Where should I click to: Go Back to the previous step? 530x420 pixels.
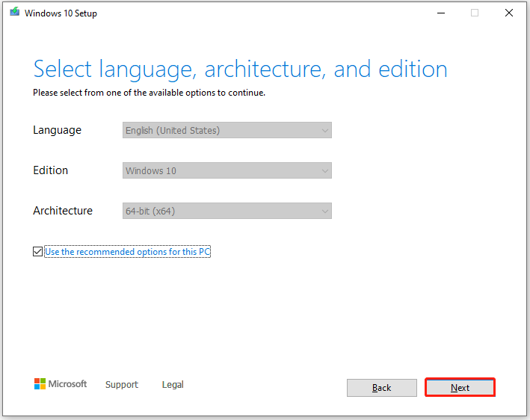pyautogui.click(x=381, y=388)
